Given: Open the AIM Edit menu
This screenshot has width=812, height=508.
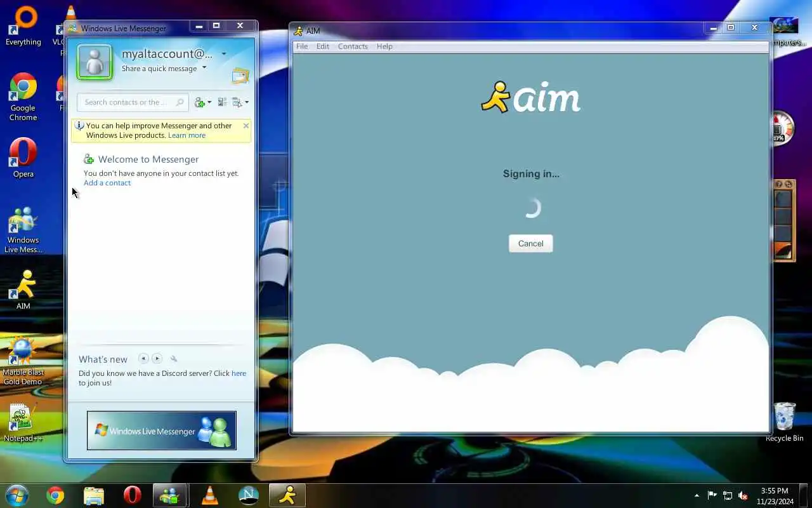Looking at the screenshot, I should [323, 46].
